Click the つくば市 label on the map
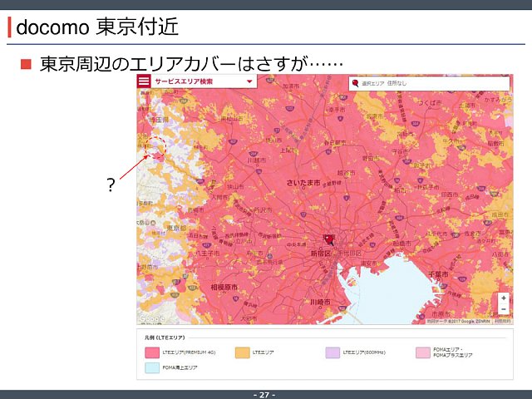 (431, 102)
